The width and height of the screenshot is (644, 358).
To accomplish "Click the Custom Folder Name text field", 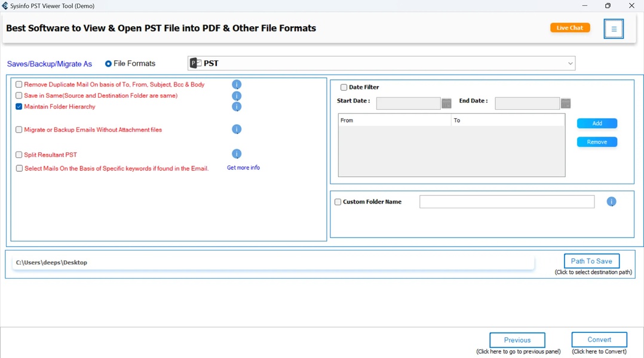I will tap(507, 202).
